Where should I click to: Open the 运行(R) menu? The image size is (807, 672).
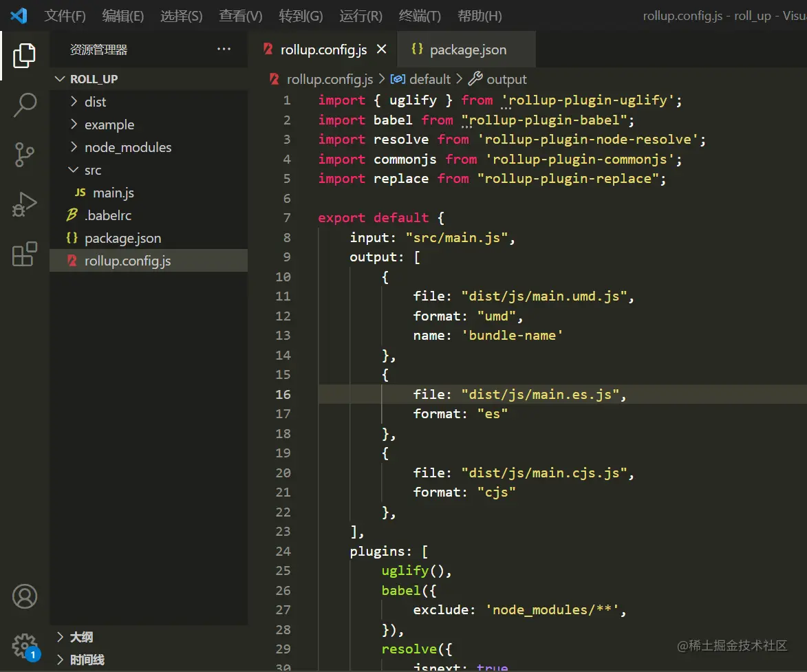click(361, 16)
